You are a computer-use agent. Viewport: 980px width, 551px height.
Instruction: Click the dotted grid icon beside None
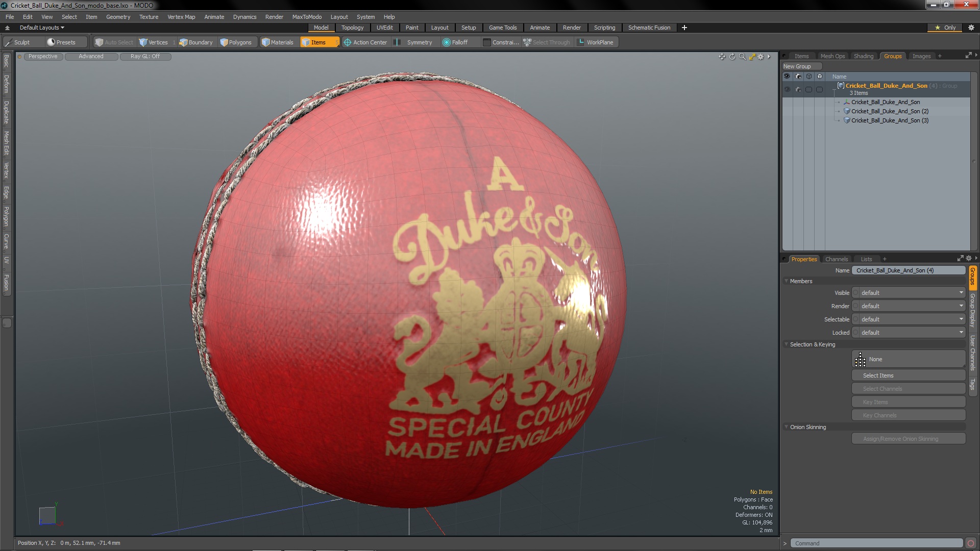pyautogui.click(x=860, y=360)
